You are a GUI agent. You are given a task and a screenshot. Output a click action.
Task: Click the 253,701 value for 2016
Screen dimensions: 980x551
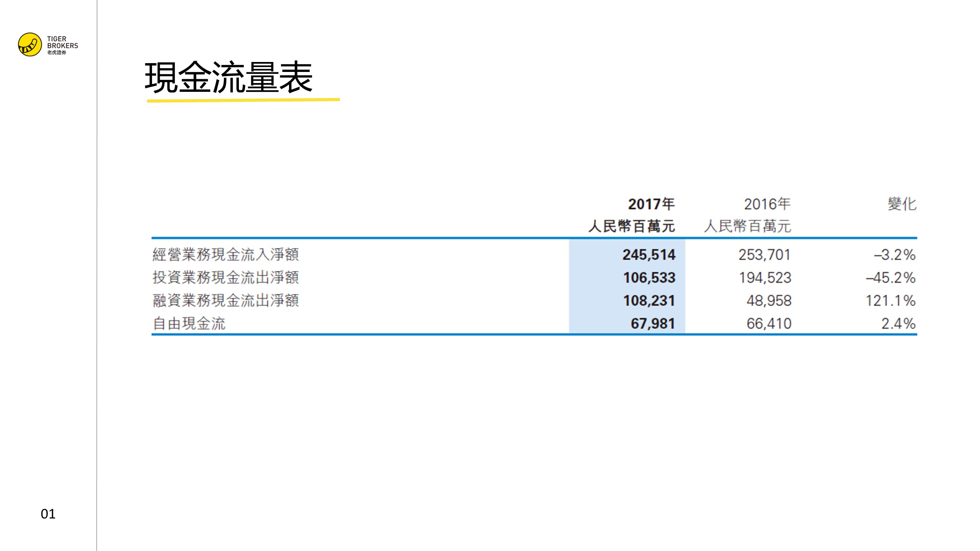764,254
